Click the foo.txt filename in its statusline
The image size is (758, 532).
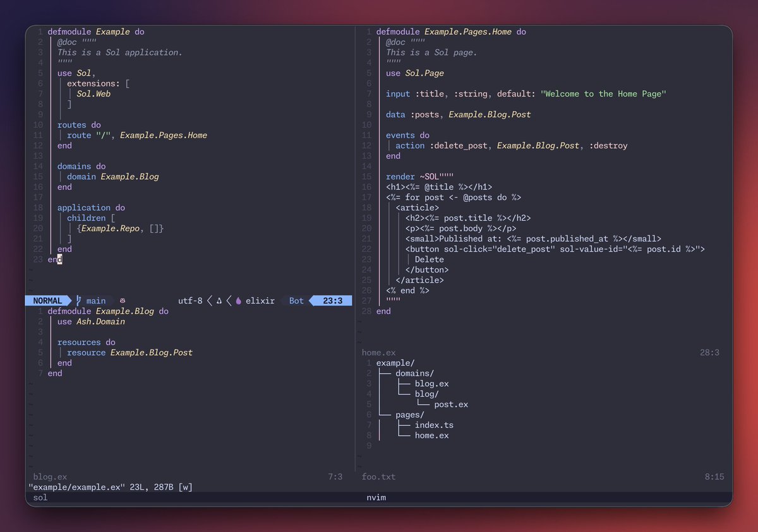click(378, 476)
